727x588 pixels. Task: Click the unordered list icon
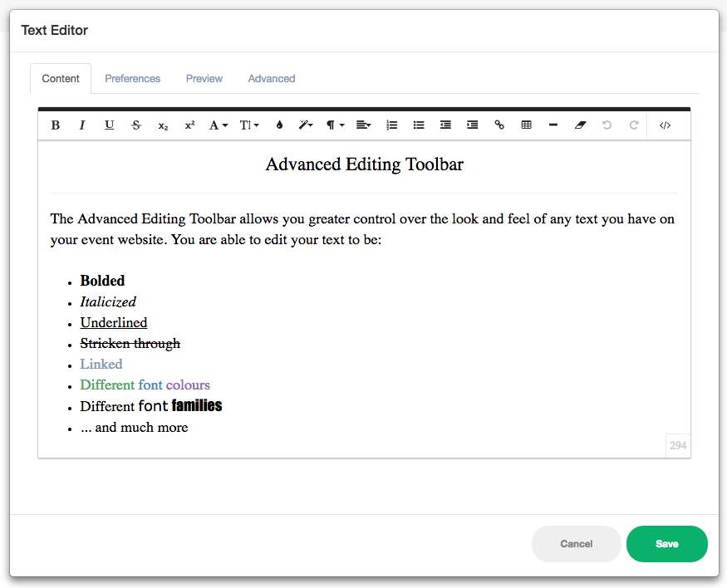[418, 125]
